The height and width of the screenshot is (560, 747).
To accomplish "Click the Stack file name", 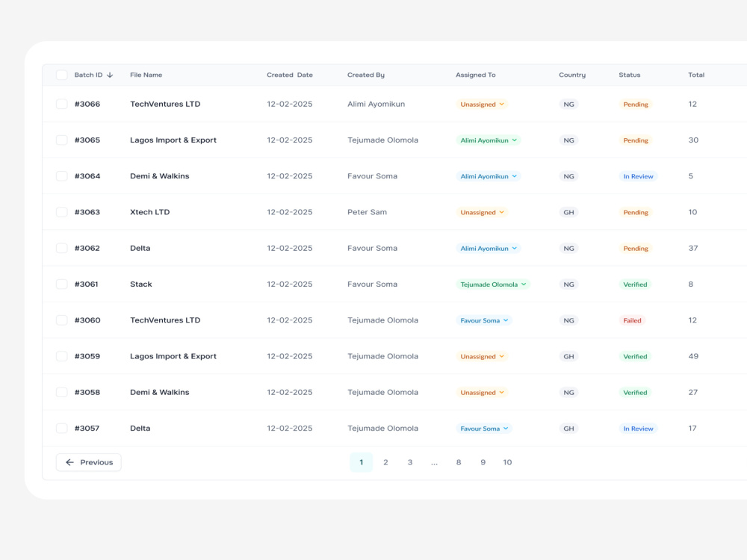I will pyautogui.click(x=141, y=284).
